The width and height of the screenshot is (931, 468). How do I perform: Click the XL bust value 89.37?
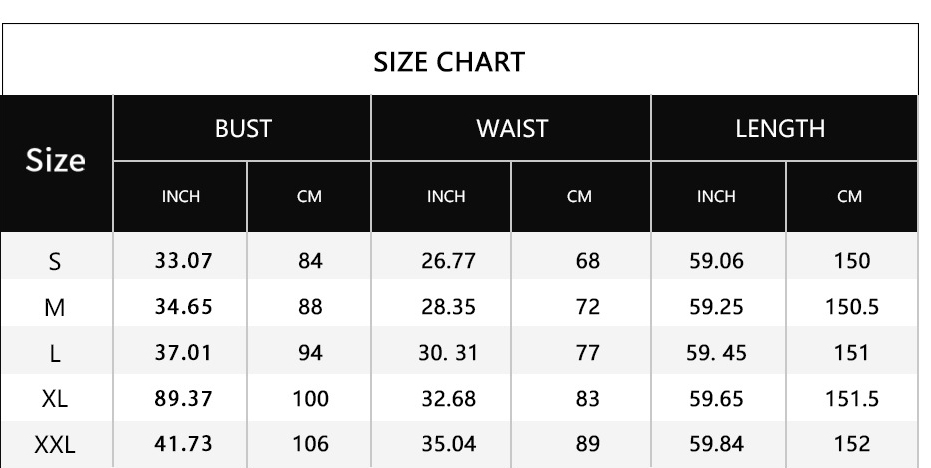pyautogui.click(x=183, y=400)
